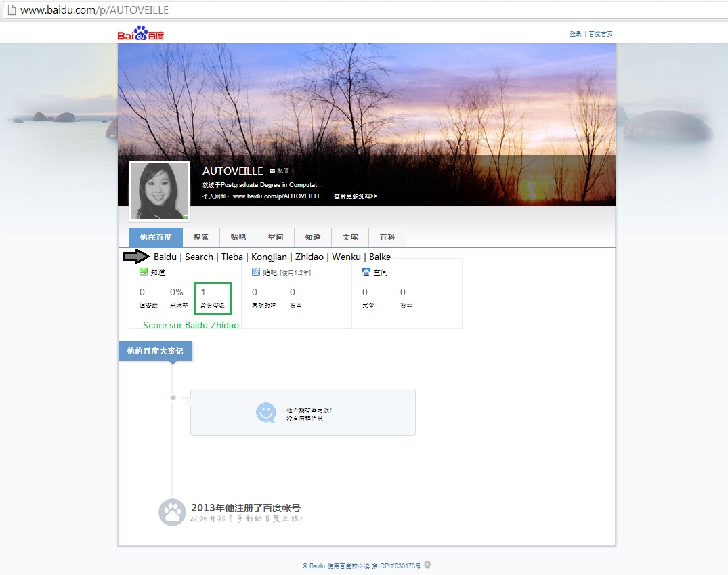Click the private message envelope icon beside AUTOVEILLE
This screenshot has width=728, height=575.
[272, 171]
